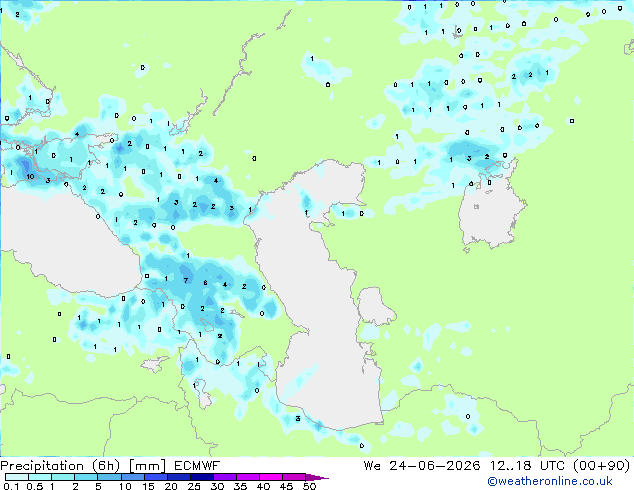Click the weatheronline.co.uk copyright link
634x490 pixels.
(549, 481)
